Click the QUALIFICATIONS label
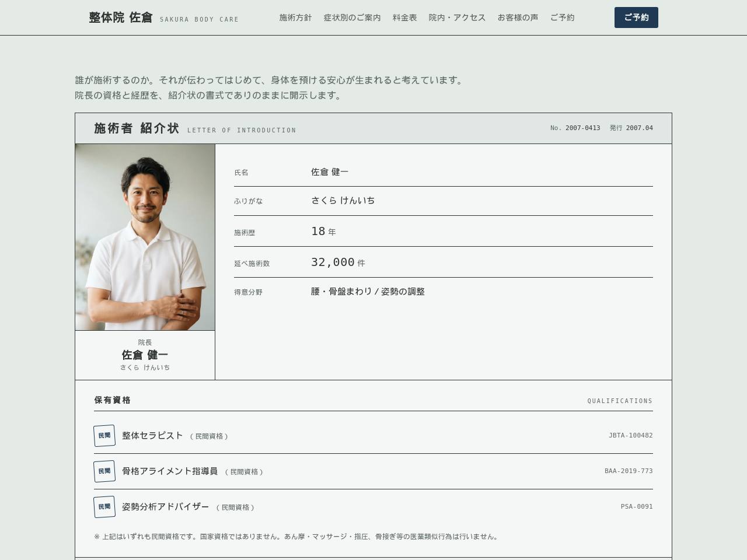The width and height of the screenshot is (747, 560). tap(620, 401)
